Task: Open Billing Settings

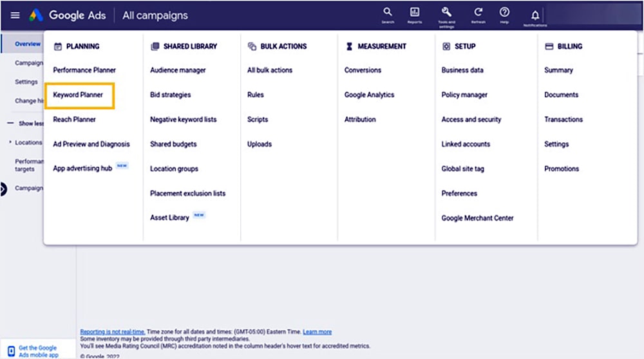Action: 556,144
